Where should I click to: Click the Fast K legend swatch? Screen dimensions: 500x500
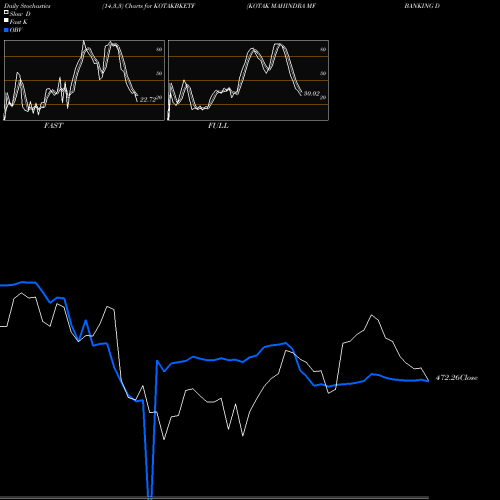tap(6, 21)
